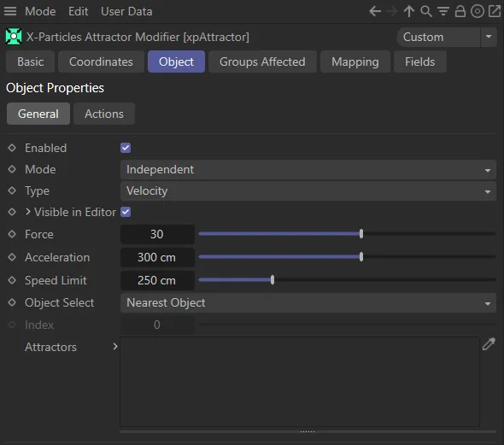
Task: Open the Actions sub-tab
Action: coord(104,114)
